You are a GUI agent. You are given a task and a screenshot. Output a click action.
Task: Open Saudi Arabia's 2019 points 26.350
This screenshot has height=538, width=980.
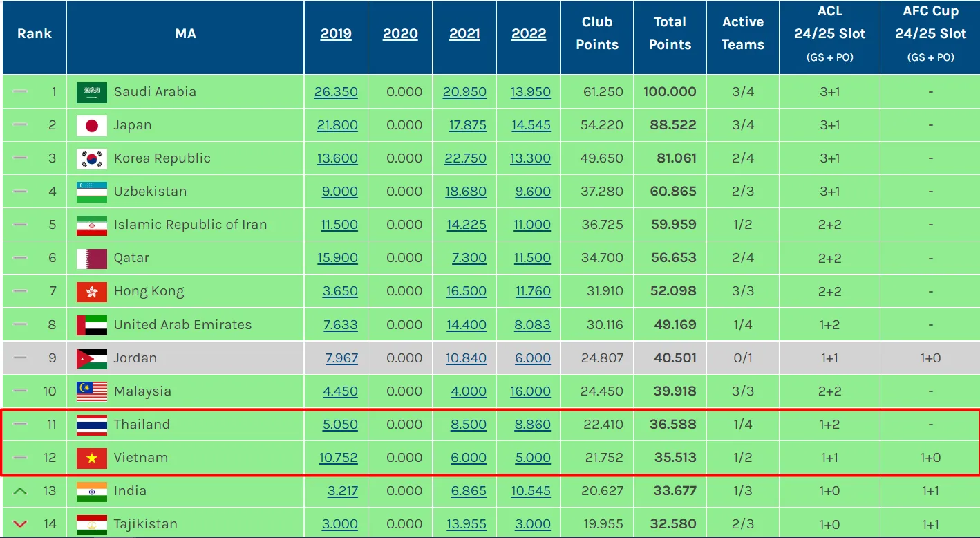pyautogui.click(x=336, y=92)
